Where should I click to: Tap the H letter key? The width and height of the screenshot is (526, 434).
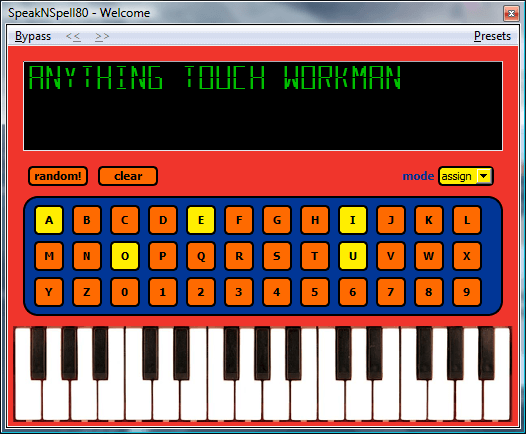315,220
